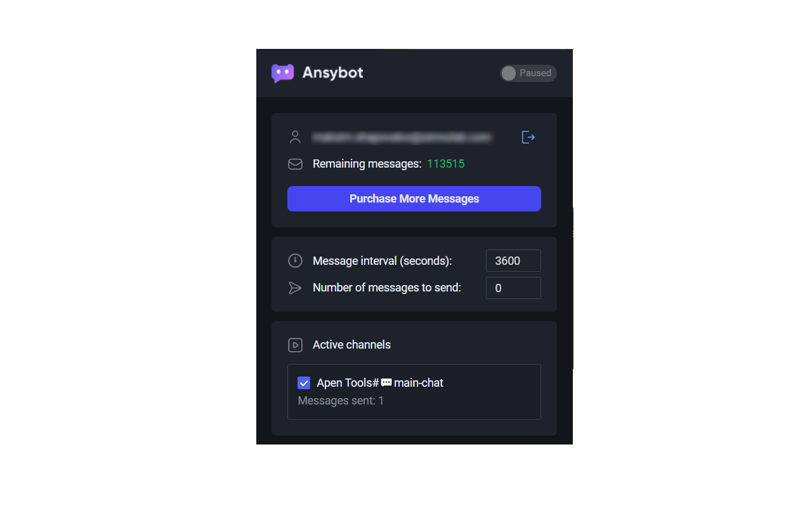Screen dimensions: 812x508
Task: Click the Ansybot purple robot logo
Action: pos(283,73)
